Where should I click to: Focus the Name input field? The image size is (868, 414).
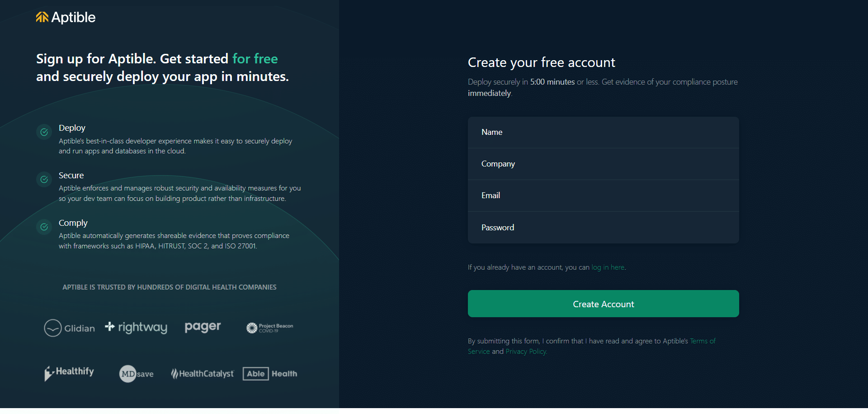pos(604,132)
